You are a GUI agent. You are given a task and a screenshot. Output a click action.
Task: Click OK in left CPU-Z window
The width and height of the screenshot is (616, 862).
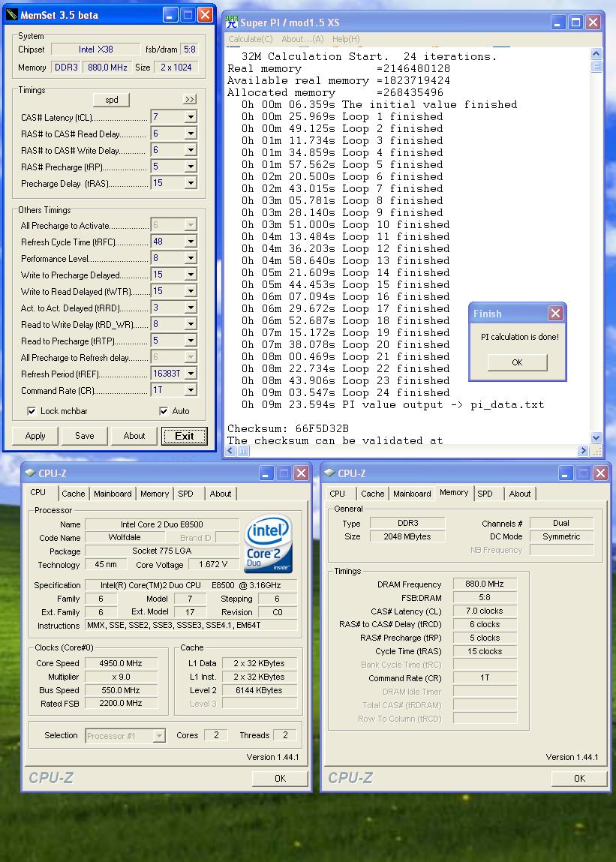281,779
